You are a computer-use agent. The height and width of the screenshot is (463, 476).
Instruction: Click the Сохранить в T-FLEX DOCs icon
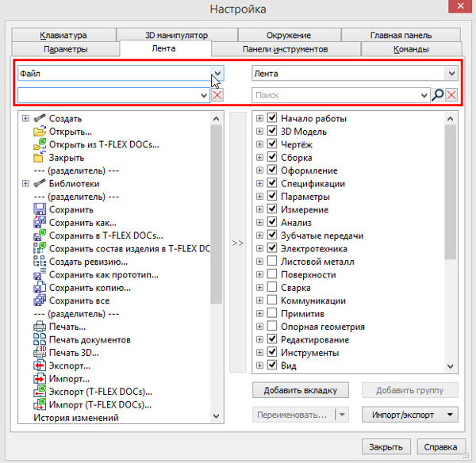40,235
